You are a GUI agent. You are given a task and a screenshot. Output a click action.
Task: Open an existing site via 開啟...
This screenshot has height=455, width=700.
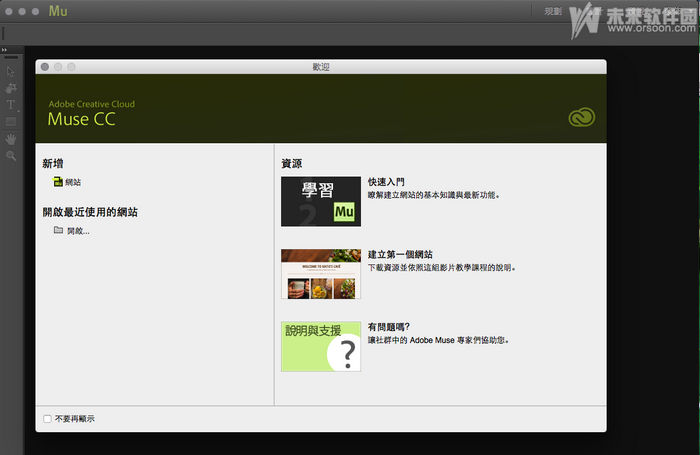(x=78, y=231)
